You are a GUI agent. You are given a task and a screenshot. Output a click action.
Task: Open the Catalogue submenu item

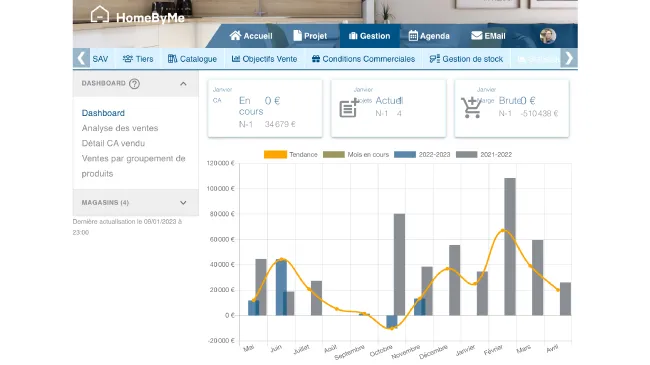[192, 59]
